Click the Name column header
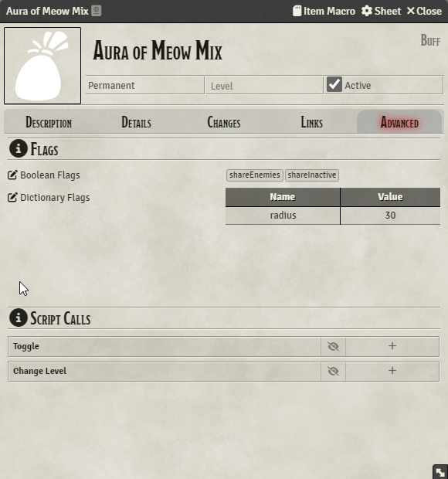Image resolution: width=448 pixels, height=479 pixels. (283, 197)
